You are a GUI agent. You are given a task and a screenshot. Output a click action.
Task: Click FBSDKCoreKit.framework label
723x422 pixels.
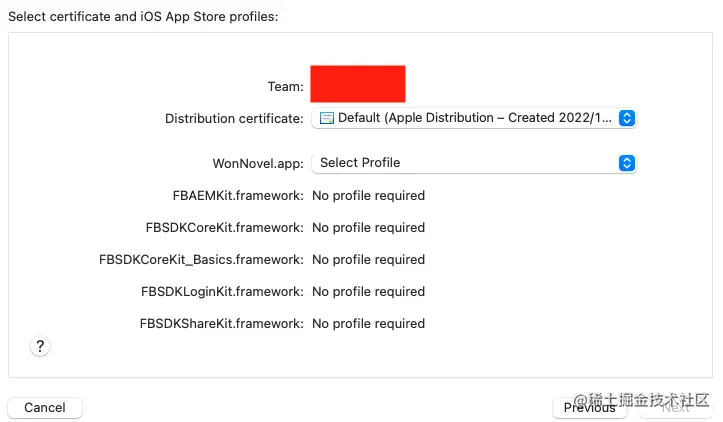pyautogui.click(x=225, y=228)
